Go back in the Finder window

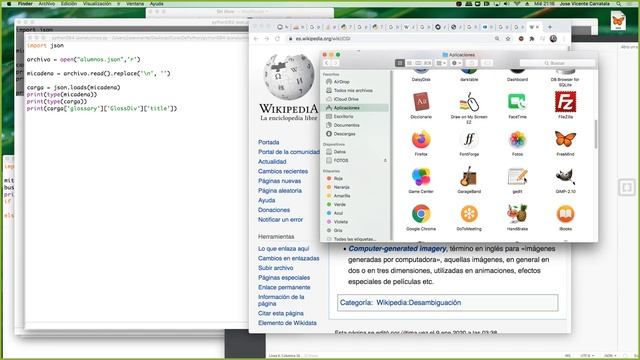[x=327, y=63]
